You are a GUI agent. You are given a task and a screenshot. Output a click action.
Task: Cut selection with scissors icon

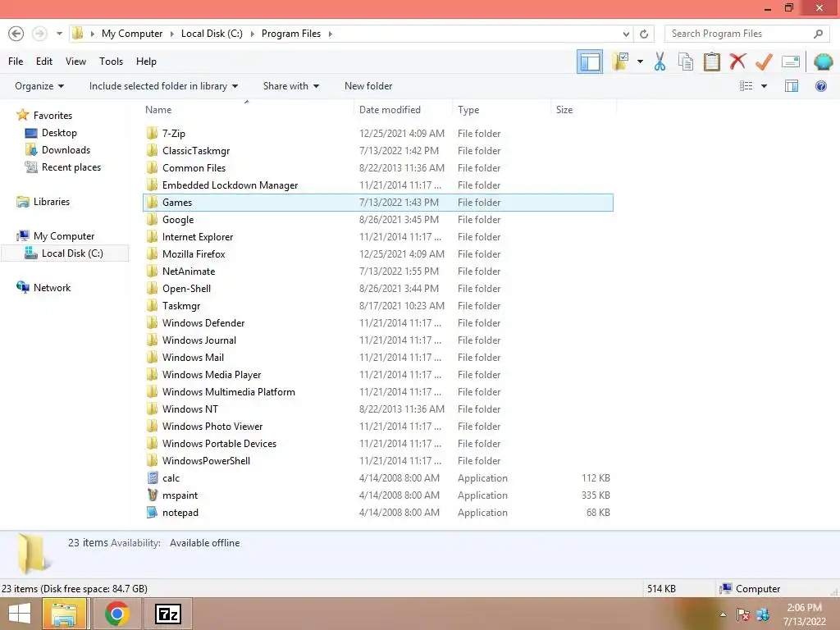tap(660, 62)
